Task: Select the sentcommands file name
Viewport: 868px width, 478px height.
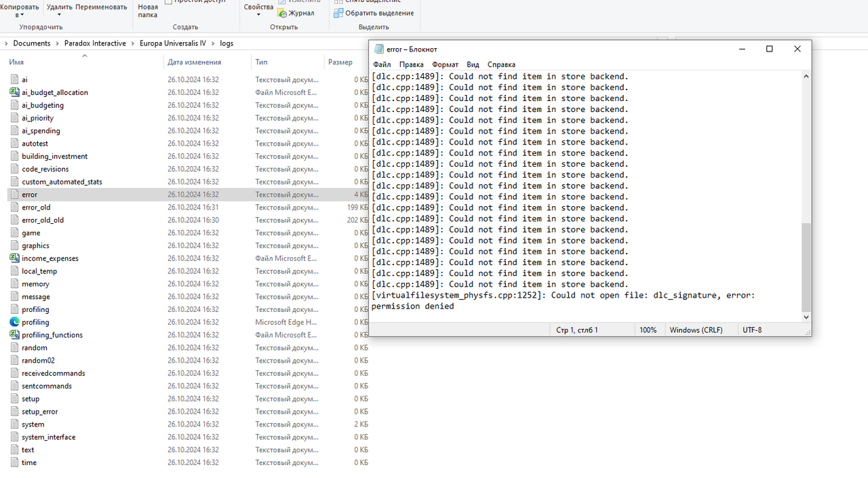Action: (x=47, y=386)
